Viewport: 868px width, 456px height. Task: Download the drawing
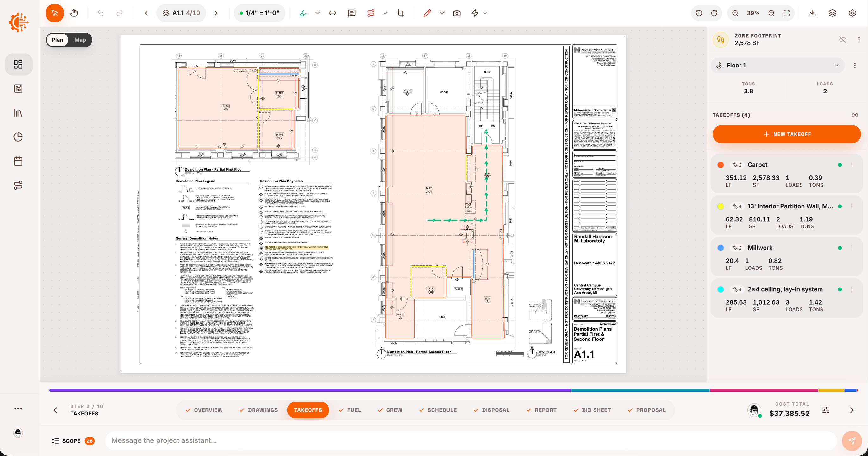pos(812,13)
